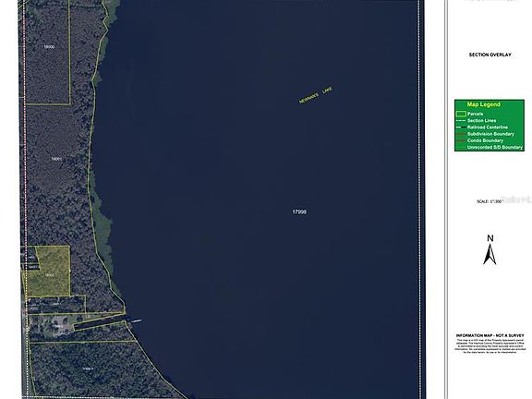Select lake parcel number 17998
Viewport: 532px width, 399px height.
(299, 212)
